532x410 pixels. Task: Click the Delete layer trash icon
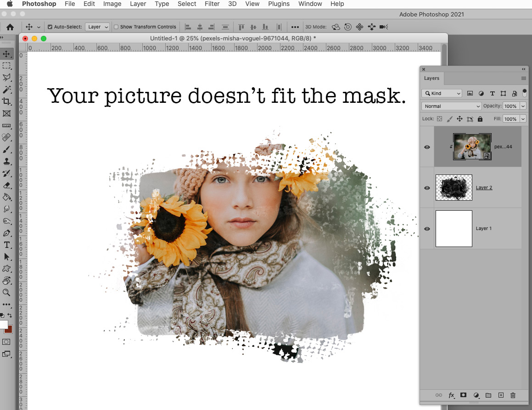513,395
